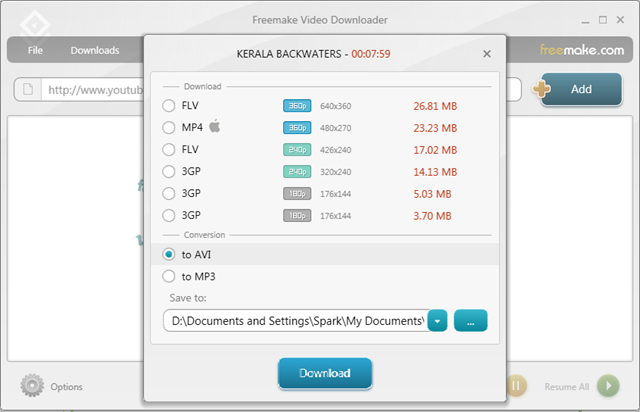The height and width of the screenshot is (412, 640).
Task: Choose the to MP3 conversion option
Action: [x=169, y=276]
